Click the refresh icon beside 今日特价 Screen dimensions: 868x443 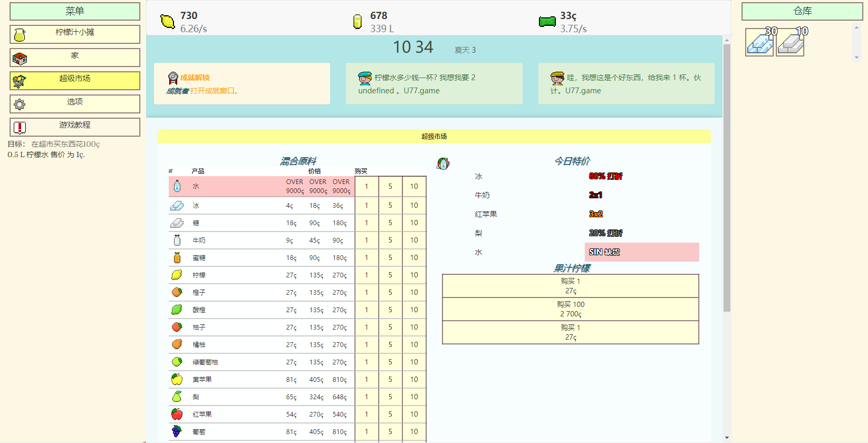click(443, 163)
